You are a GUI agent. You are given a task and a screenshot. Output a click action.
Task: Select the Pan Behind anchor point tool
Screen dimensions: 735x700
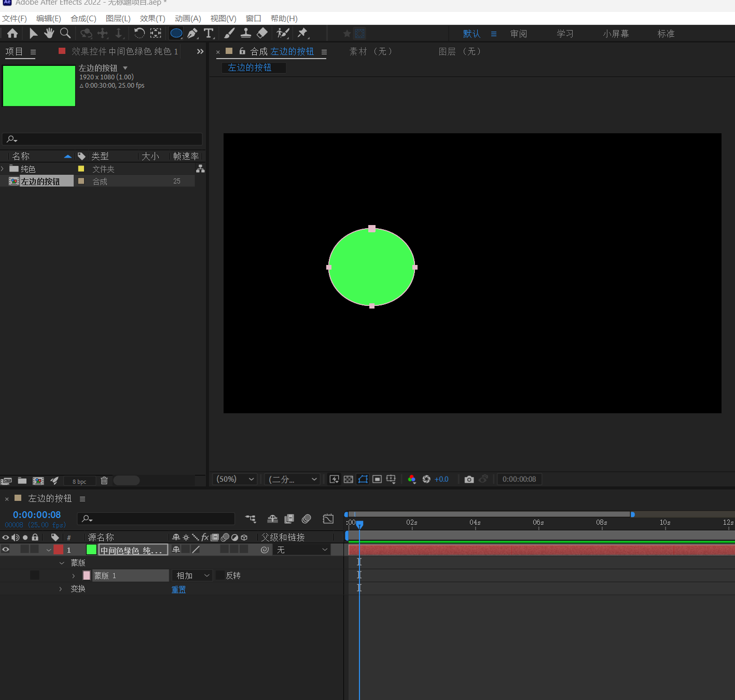156,34
